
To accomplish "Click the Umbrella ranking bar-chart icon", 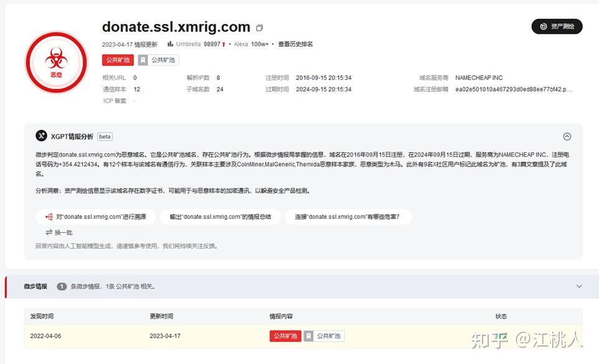I will (171, 44).
